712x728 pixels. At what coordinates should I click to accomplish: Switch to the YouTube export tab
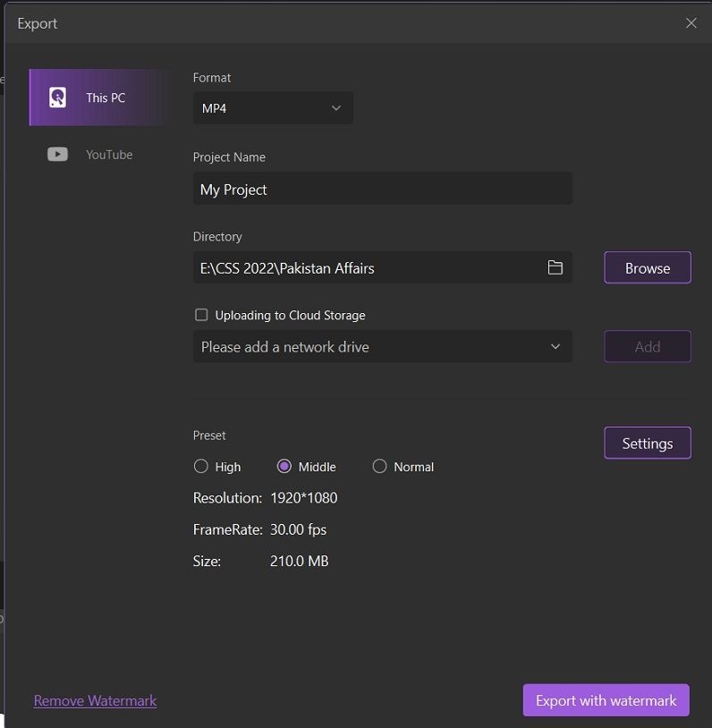98,155
